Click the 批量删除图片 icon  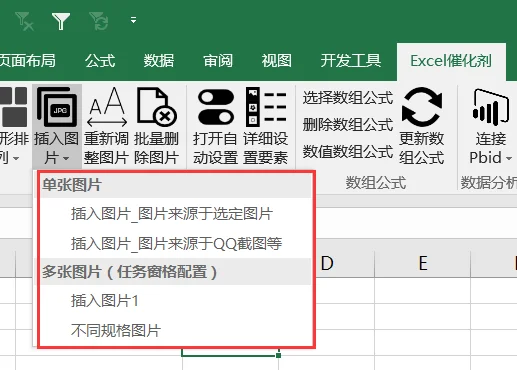tap(156, 107)
